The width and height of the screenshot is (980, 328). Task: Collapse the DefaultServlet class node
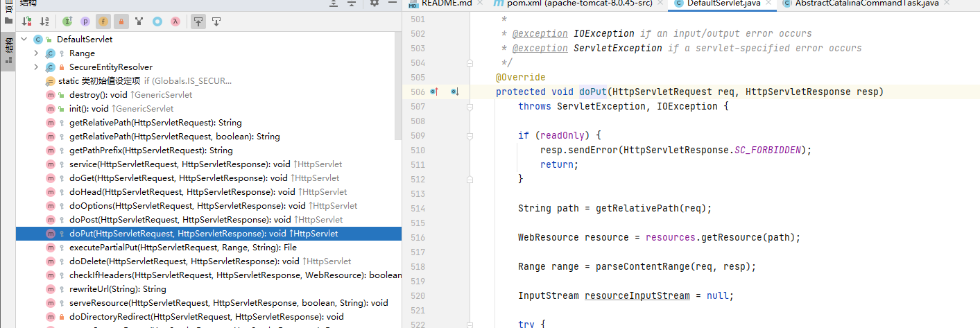click(24, 40)
